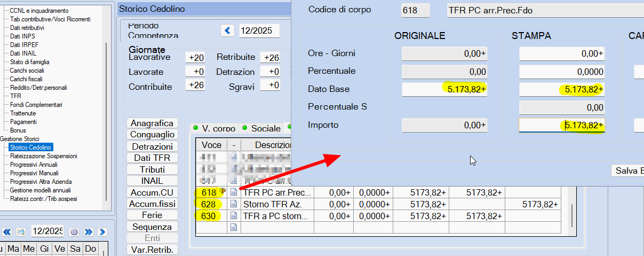Open the Anagrafica section
This screenshot has height=256, width=644.
pyautogui.click(x=152, y=123)
